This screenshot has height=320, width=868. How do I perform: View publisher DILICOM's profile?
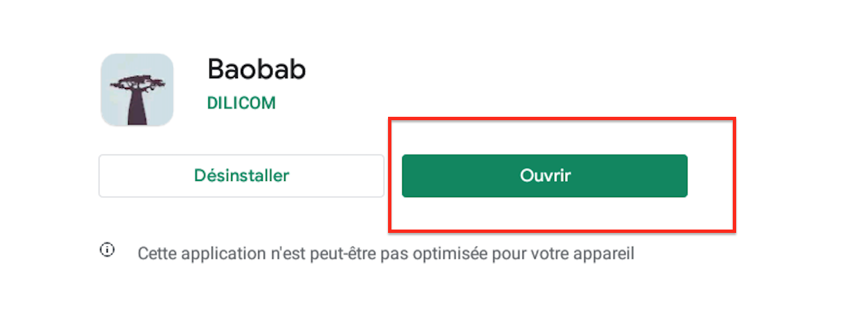241,103
